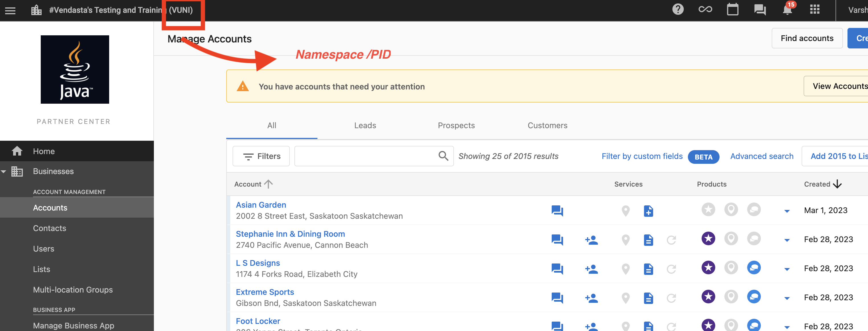This screenshot has width=868, height=331.
Task: Open the Advanced search link
Action: (x=761, y=156)
